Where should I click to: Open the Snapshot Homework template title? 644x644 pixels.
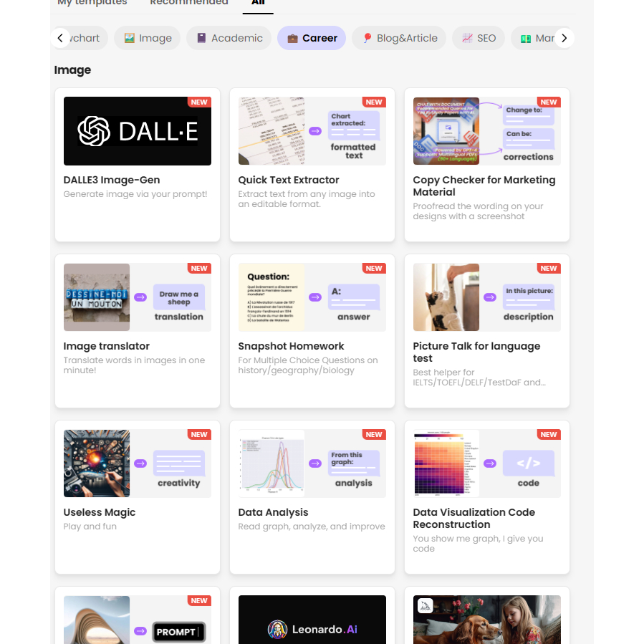coord(291,346)
